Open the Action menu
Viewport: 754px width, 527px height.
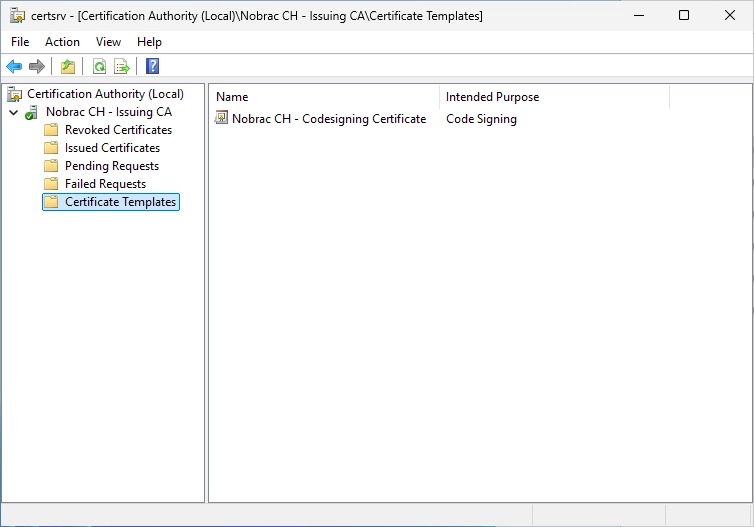(x=63, y=42)
